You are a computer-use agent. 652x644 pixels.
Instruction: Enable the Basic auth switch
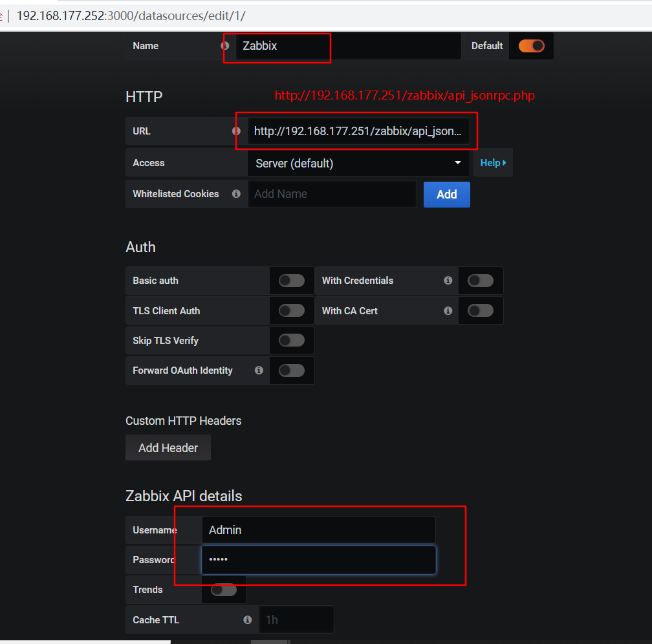pyautogui.click(x=292, y=281)
